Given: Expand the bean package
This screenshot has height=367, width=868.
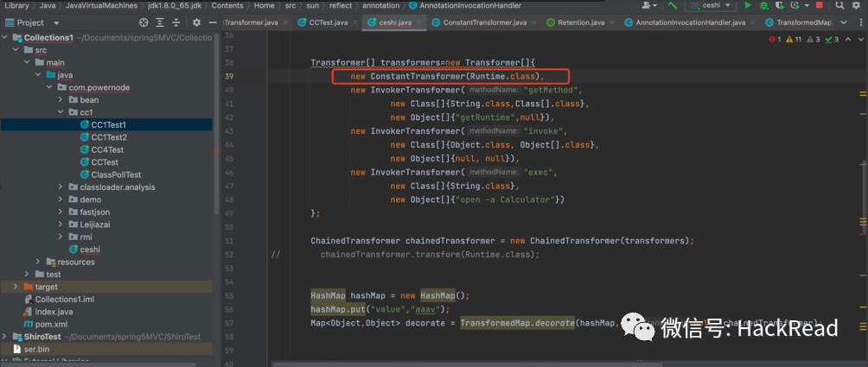Looking at the screenshot, I should point(61,100).
